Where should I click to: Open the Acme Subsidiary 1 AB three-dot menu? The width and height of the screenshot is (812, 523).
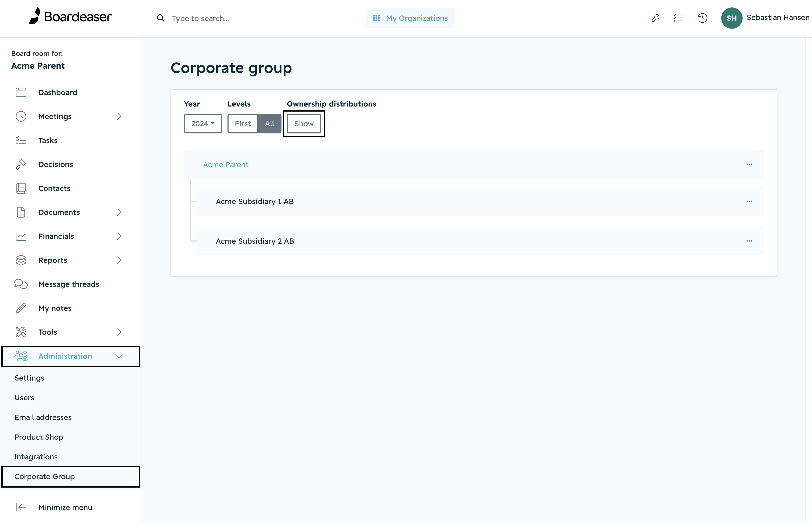pos(749,201)
